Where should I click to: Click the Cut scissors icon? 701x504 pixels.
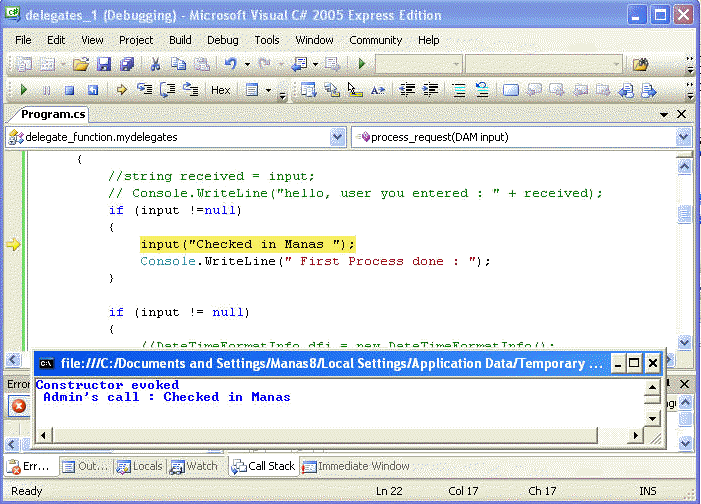tap(155, 64)
